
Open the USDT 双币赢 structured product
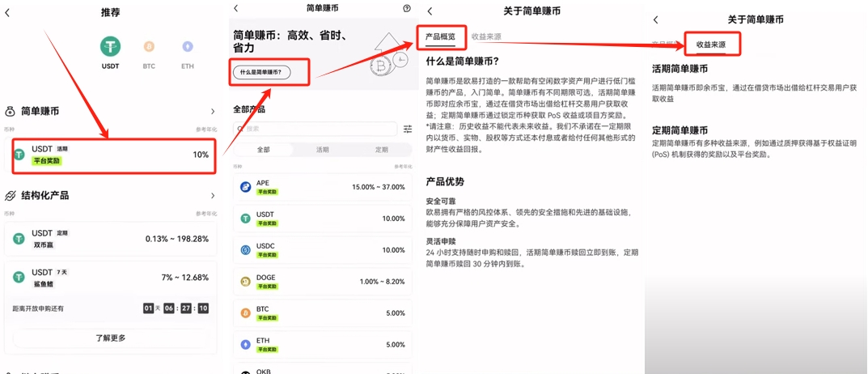pyautogui.click(x=111, y=239)
